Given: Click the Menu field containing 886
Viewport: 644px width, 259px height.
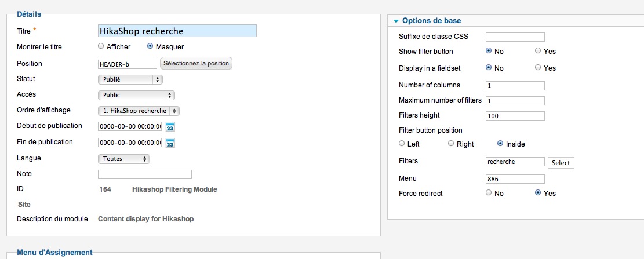Looking at the screenshot, I should tap(515, 180).
